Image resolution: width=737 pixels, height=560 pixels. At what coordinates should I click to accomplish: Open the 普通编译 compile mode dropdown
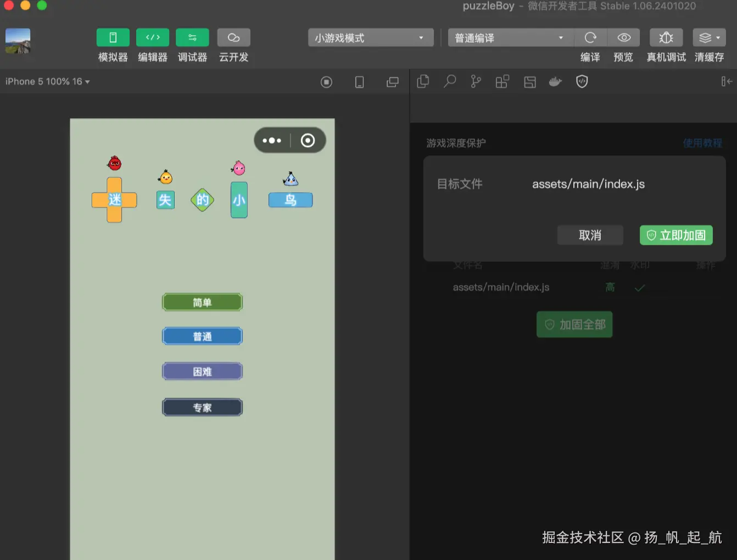point(511,38)
